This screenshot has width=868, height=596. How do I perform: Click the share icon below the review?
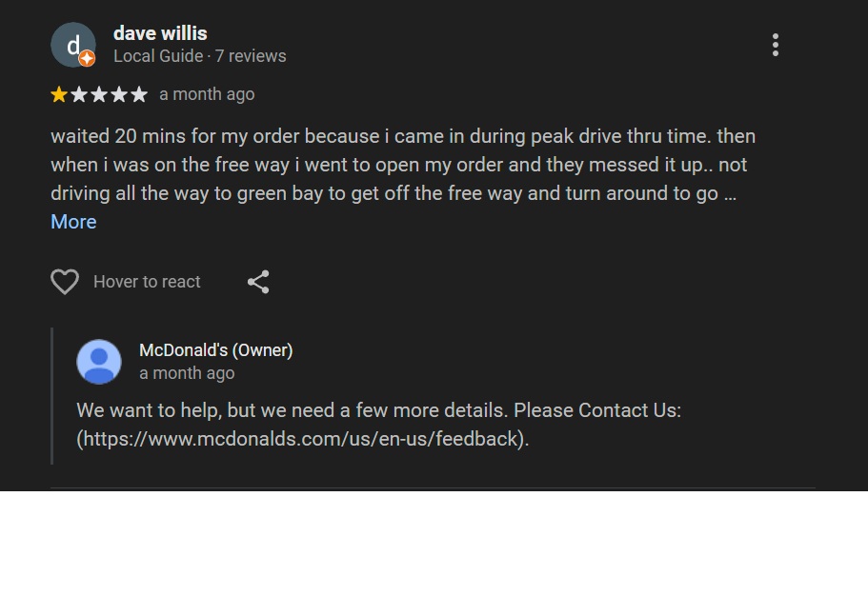[x=258, y=282]
